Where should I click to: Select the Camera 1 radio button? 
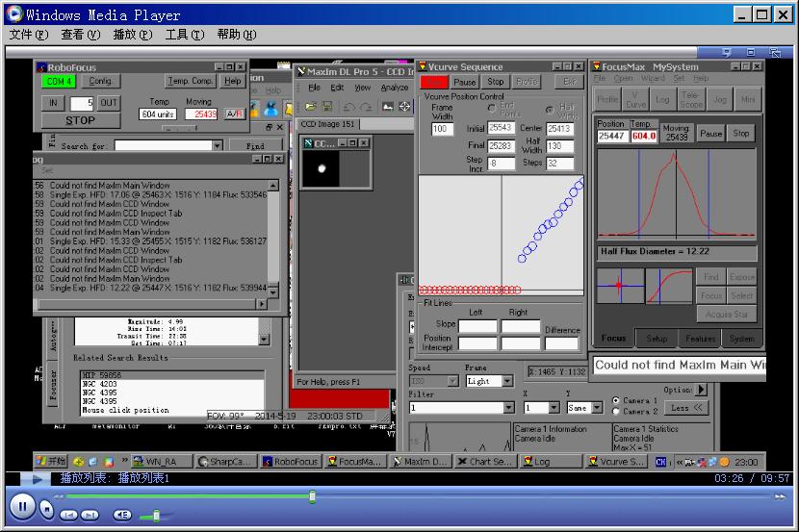[x=615, y=400]
